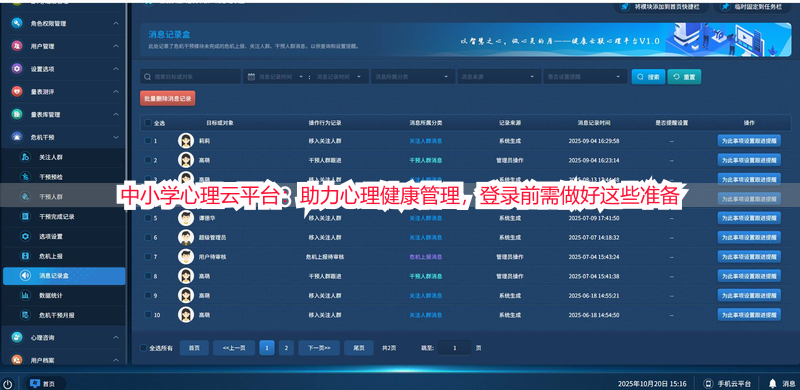Tick the checkbox for row 10

(148, 314)
